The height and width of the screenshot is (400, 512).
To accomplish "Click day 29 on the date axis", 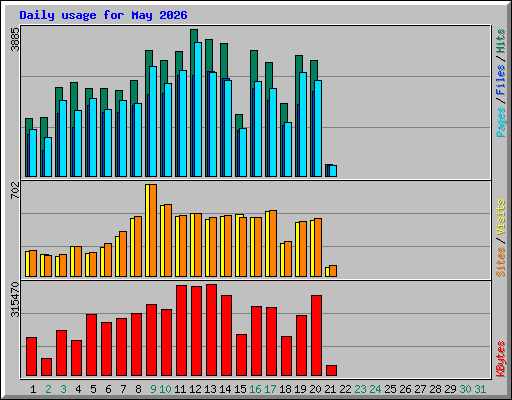I will [x=450, y=389].
